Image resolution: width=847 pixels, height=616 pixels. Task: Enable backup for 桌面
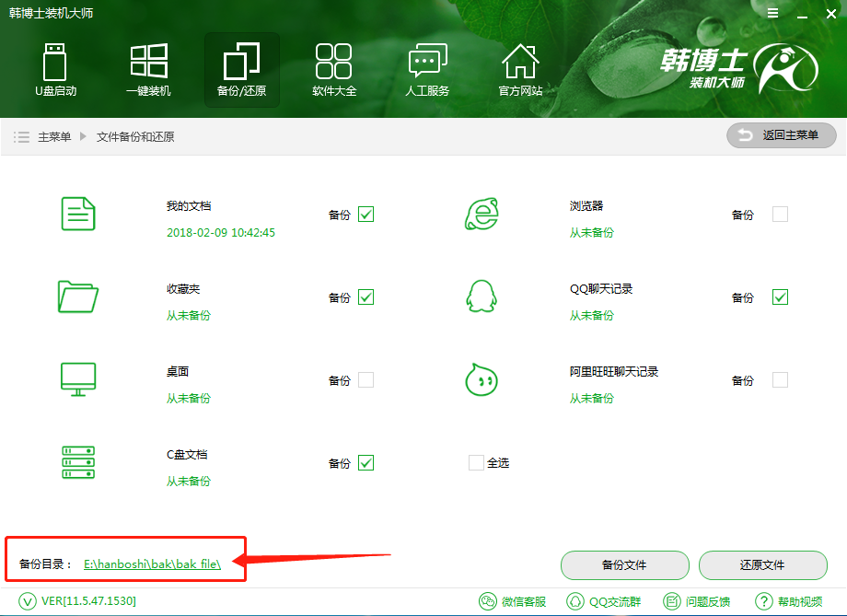point(366,379)
